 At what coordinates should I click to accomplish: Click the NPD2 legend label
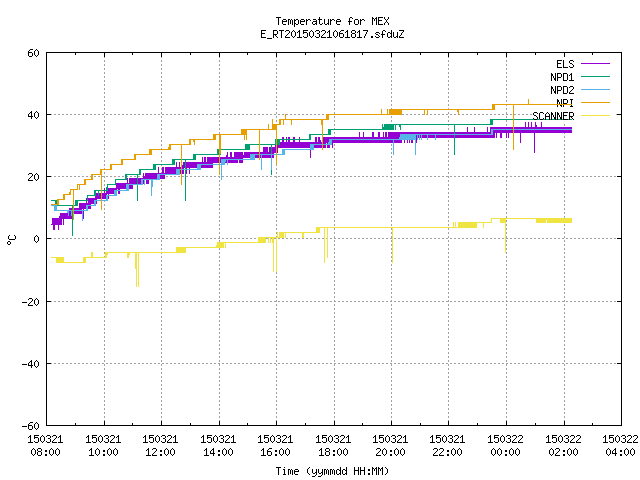562,90
